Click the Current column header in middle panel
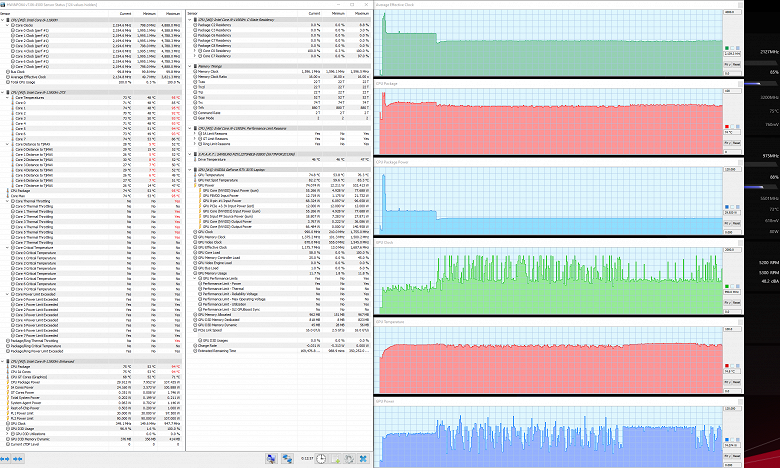 click(314, 13)
